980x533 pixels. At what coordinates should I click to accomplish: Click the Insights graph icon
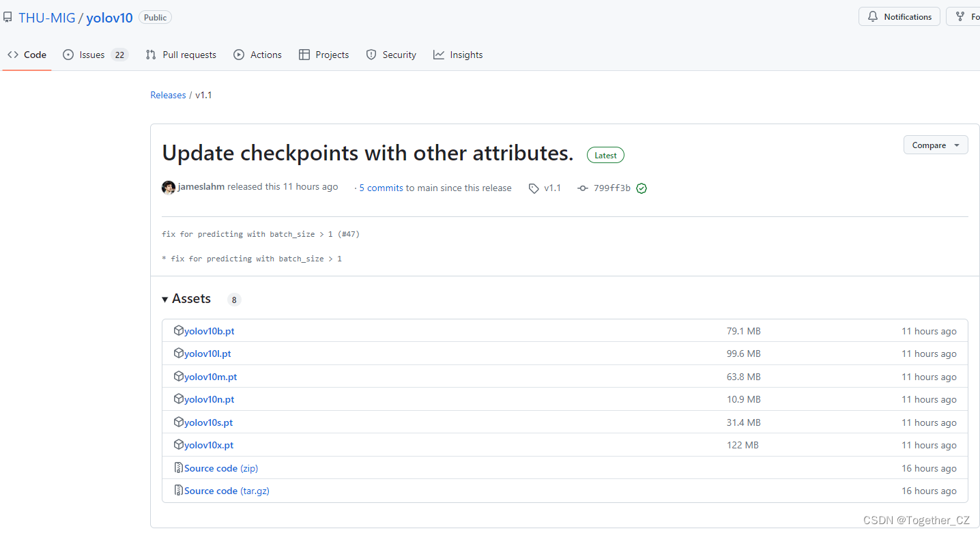pos(439,55)
